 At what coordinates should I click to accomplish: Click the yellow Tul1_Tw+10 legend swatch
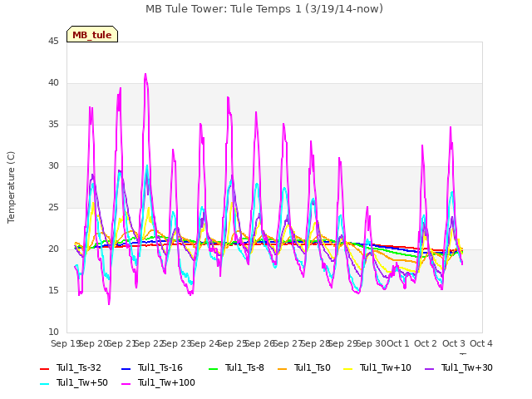pos(348,368)
